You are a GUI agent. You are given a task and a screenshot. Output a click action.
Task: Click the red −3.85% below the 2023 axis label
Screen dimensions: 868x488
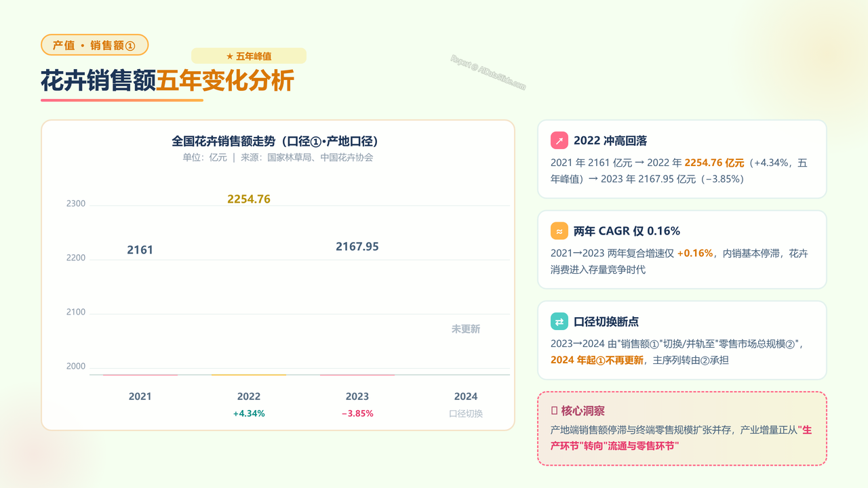[357, 413]
